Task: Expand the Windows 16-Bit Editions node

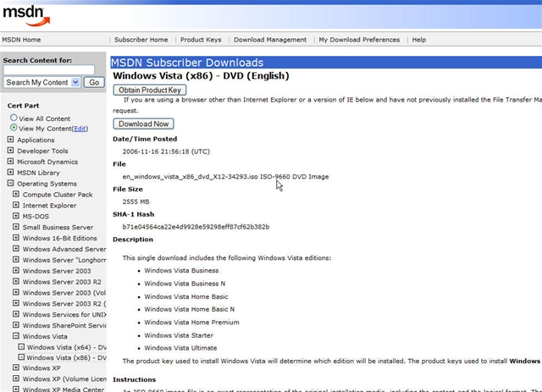Action: [16, 238]
